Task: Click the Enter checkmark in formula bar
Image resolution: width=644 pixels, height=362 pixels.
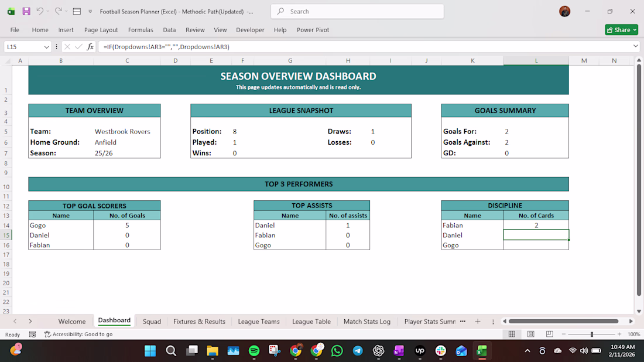Action: coord(78,47)
